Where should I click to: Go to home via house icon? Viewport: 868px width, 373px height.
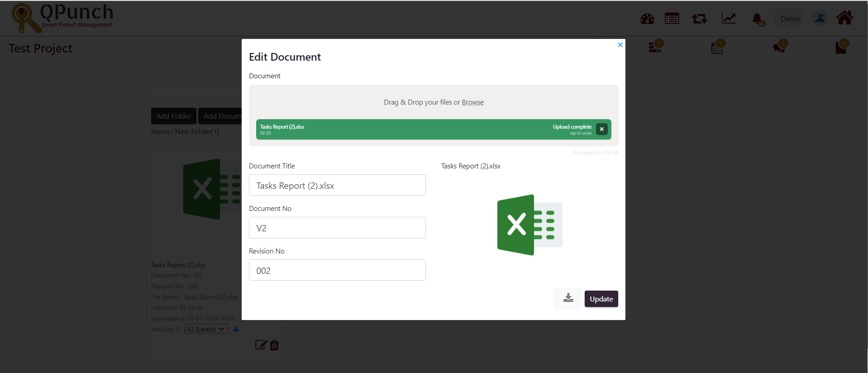[844, 18]
